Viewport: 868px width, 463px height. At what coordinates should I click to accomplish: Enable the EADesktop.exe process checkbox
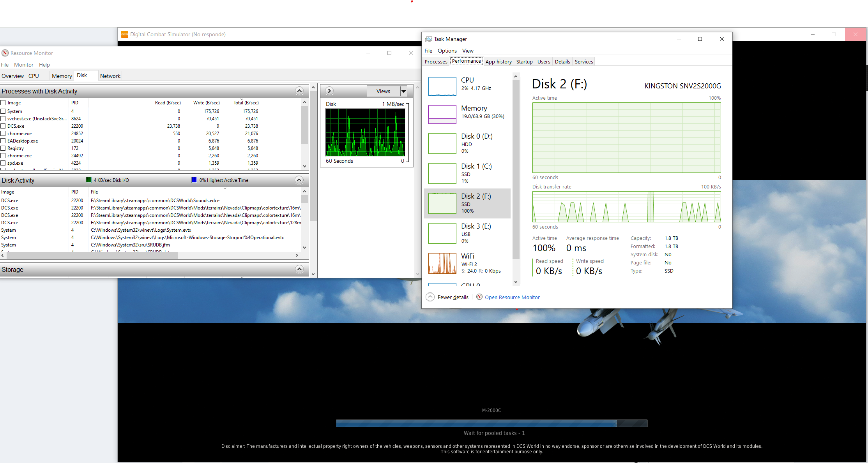[x=3, y=141]
